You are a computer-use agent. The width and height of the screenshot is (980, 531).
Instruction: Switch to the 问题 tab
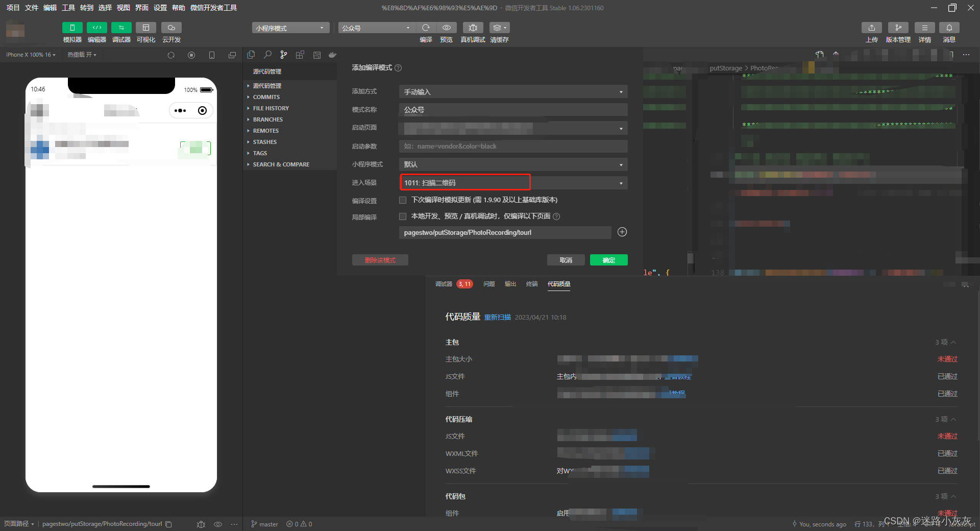pyautogui.click(x=489, y=284)
